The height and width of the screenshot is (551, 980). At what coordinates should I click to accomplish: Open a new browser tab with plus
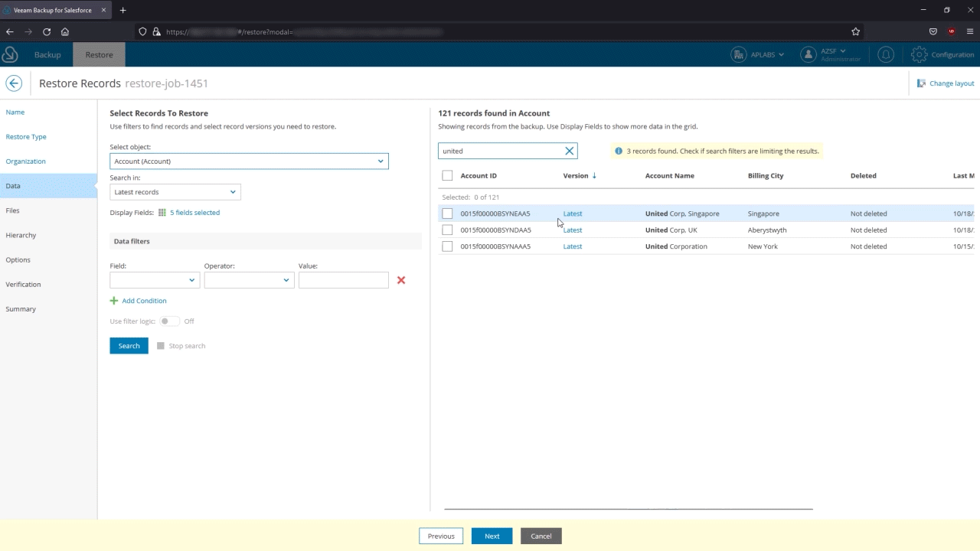pos(122,10)
